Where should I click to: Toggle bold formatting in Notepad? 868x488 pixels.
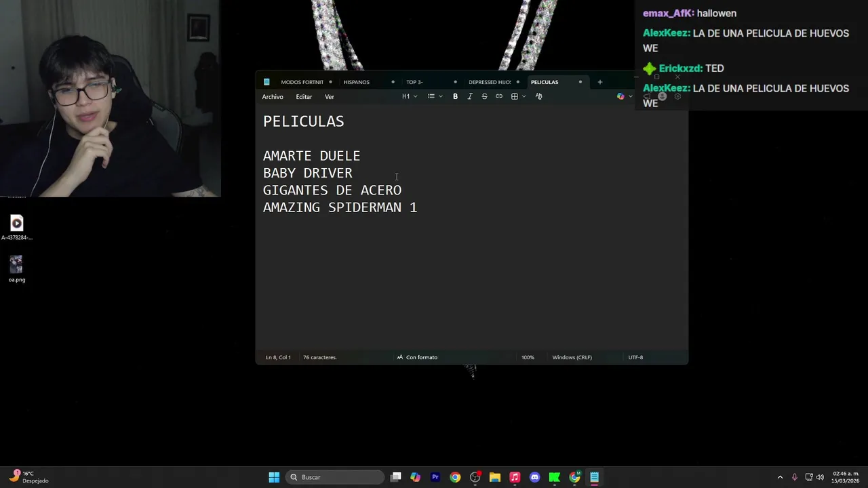455,96
